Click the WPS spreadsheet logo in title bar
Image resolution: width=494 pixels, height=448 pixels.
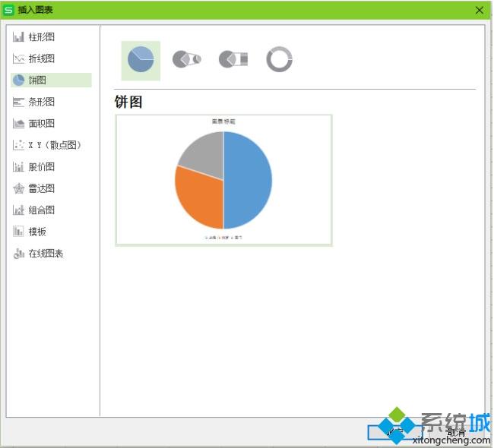[8, 10]
